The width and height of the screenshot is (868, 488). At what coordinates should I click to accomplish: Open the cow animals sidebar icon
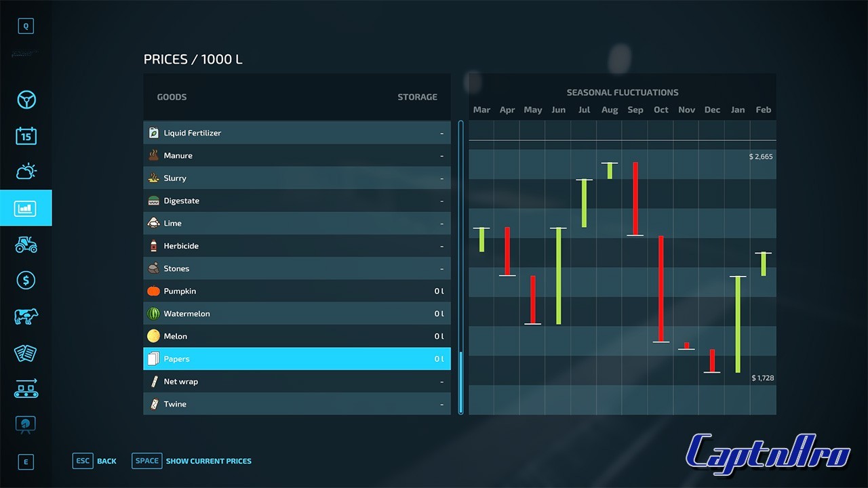click(x=26, y=317)
